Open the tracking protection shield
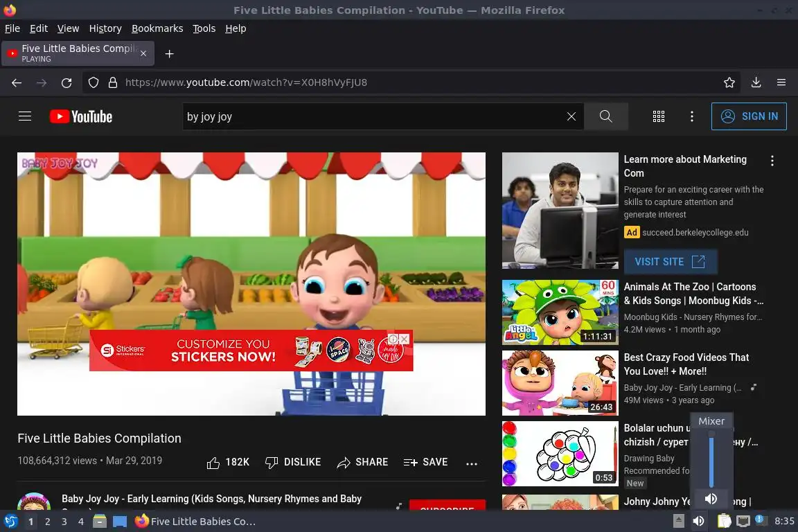This screenshot has width=798, height=532. [x=93, y=82]
